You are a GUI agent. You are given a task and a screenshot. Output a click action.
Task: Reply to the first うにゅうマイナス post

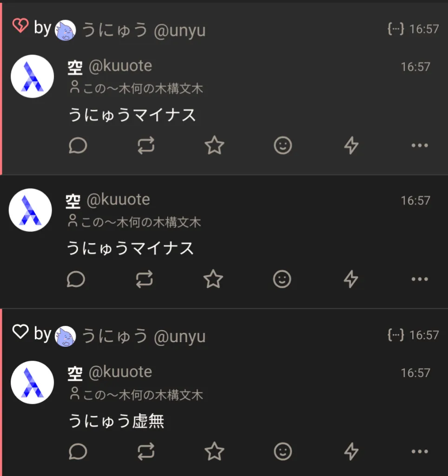(78, 145)
